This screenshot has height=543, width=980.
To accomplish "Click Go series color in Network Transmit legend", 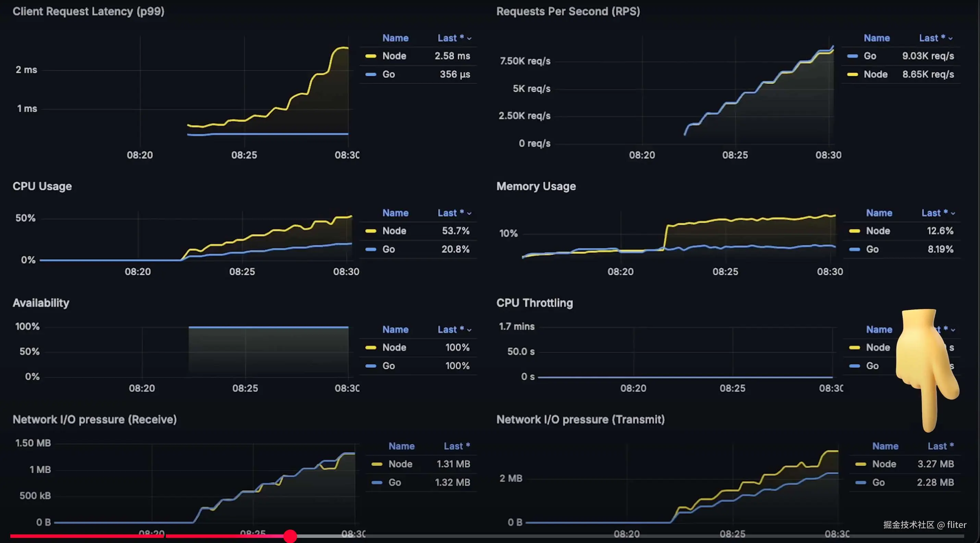I will (x=860, y=483).
